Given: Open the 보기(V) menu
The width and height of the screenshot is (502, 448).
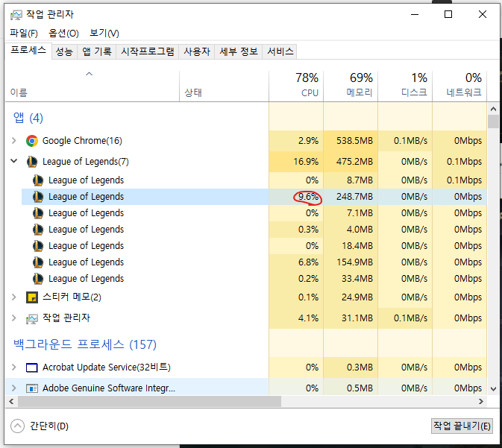Looking at the screenshot, I should click(104, 33).
